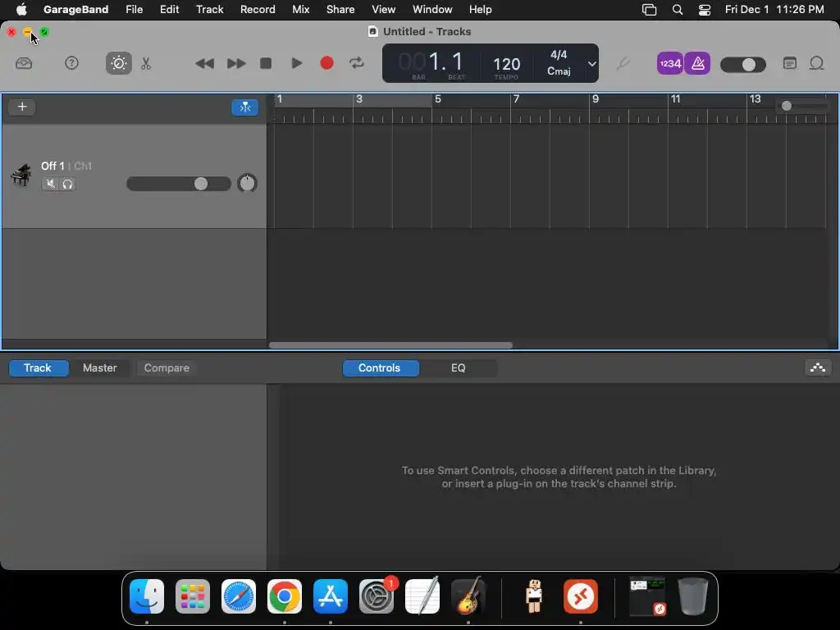Click the Off 1 track pan knob
This screenshot has height=630, width=840.
[247, 183]
